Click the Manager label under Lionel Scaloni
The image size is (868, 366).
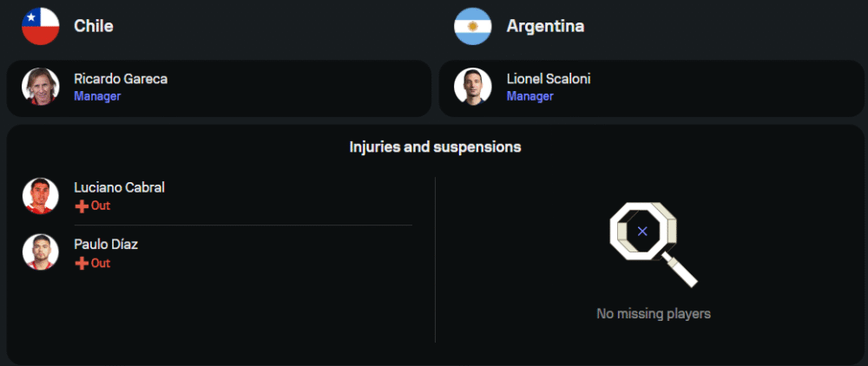(529, 96)
